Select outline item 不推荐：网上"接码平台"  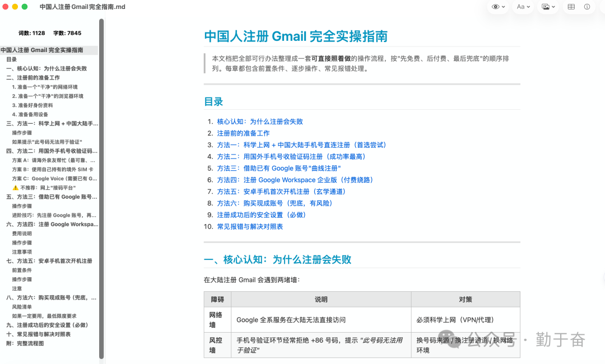tap(48, 188)
